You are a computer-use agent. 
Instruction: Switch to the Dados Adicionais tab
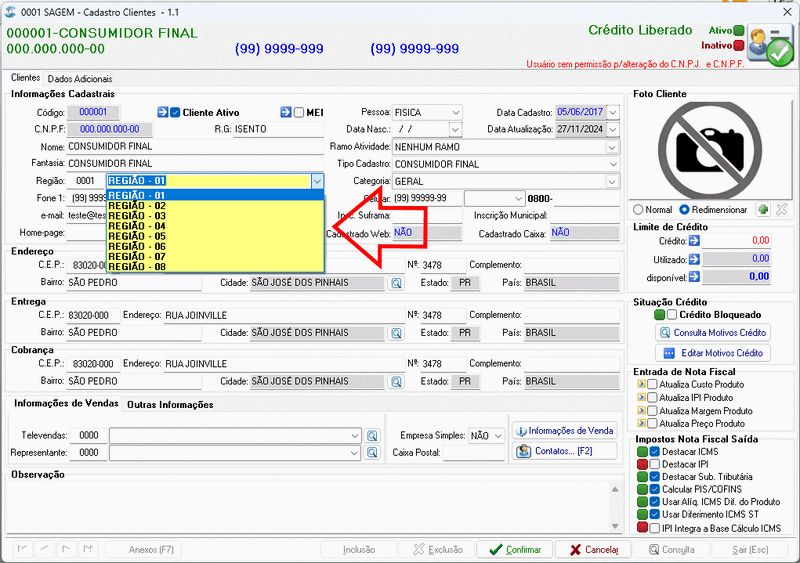point(80,79)
